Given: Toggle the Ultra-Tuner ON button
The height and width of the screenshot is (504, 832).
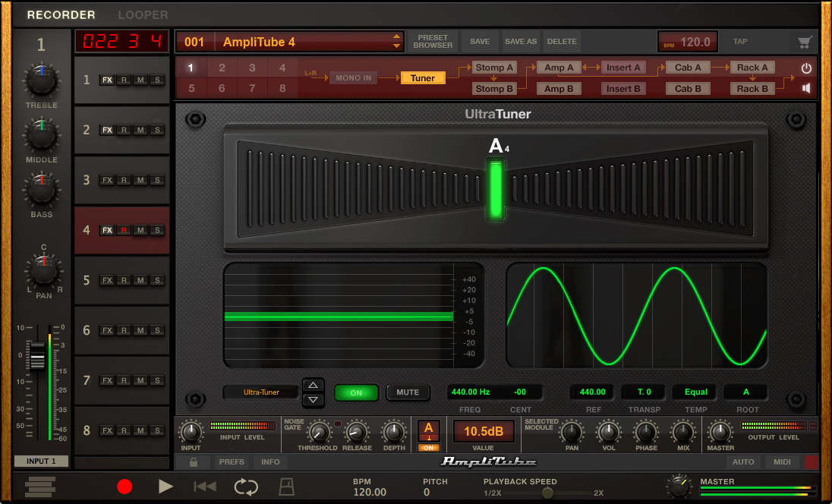Looking at the screenshot, I should click(357, 392).
